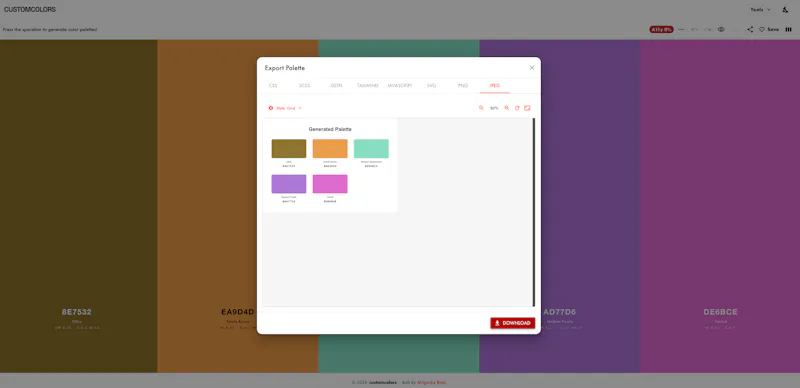Click the EA9D4D hex code
This screenshot has width=800, height=388.
point(238,312)
